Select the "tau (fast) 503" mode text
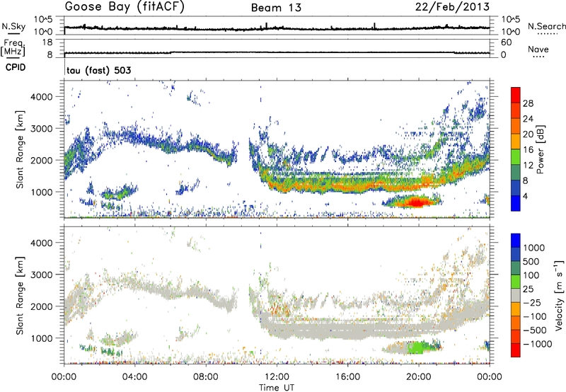 99,70
